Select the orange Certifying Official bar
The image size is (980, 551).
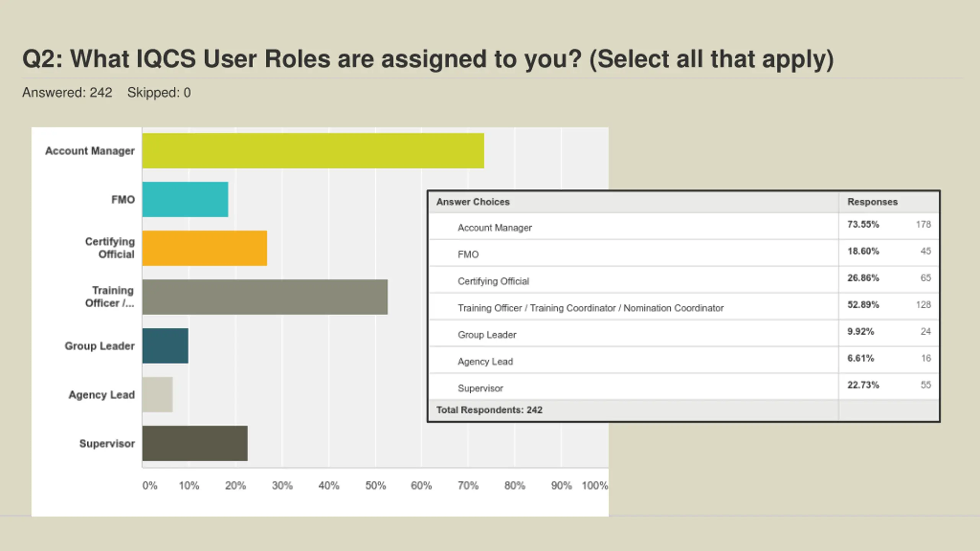click(204, 248)
